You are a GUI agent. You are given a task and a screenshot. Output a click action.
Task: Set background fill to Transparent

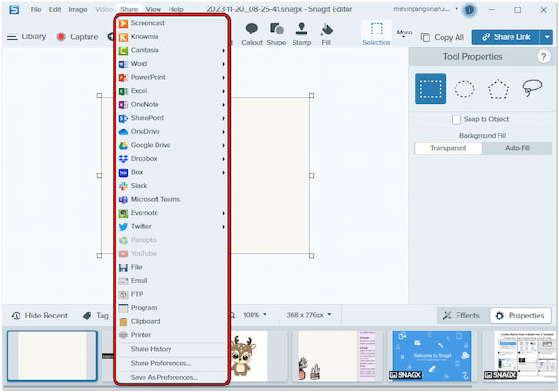click(x=448, y=148)
